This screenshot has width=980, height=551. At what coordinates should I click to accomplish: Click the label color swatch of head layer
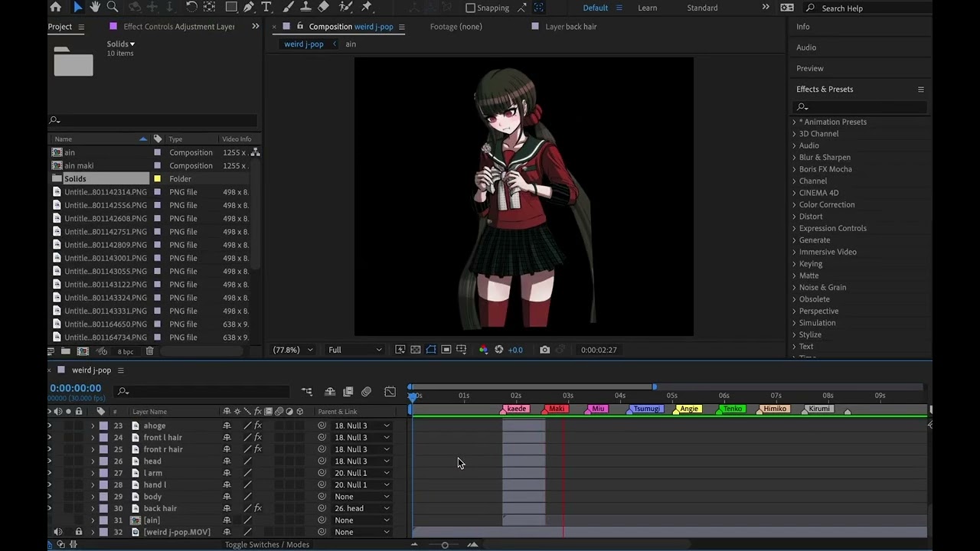pos(103,461)
